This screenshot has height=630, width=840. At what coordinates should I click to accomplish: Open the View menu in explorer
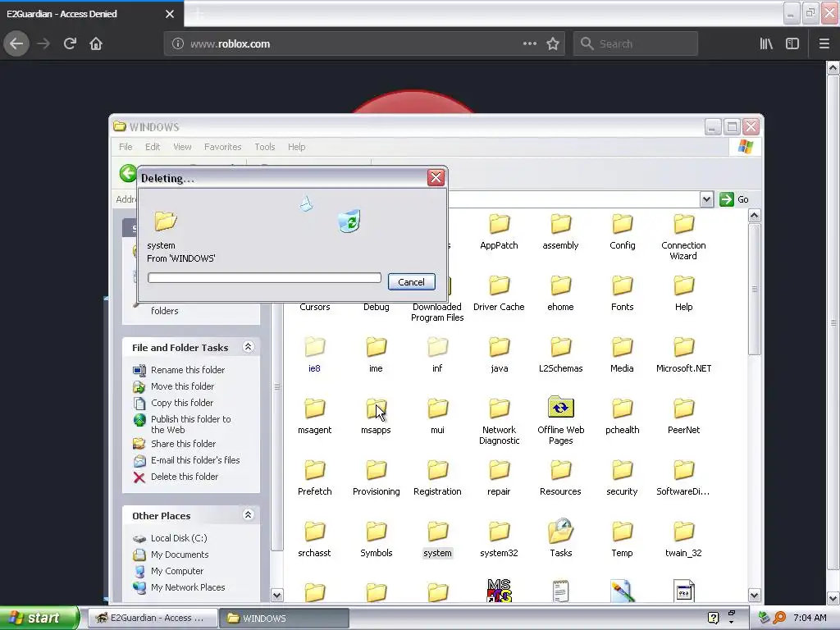pos(182,147)
